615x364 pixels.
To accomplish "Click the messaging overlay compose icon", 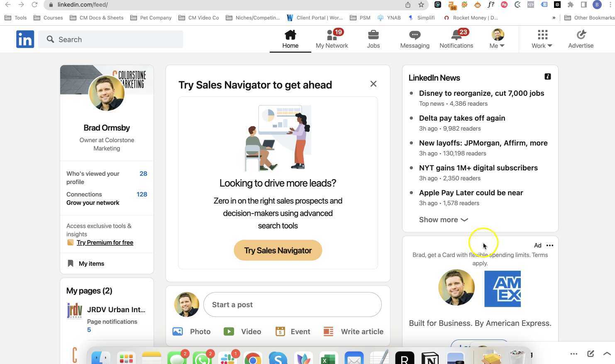I will [x=591, y=354].
